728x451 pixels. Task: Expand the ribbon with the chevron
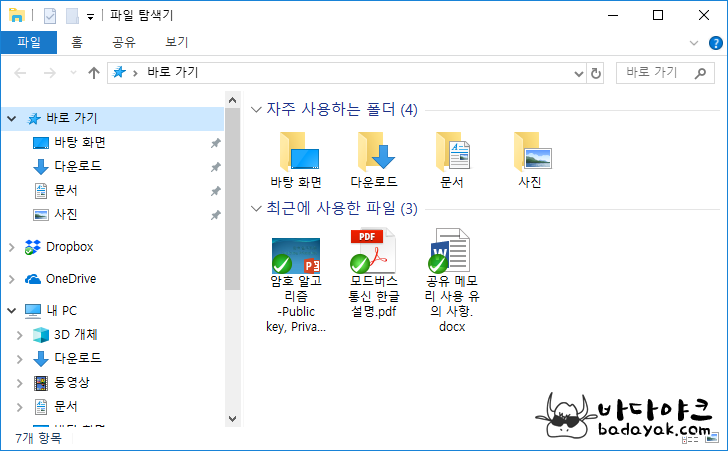pyautogui.click(x=694, y=43)
